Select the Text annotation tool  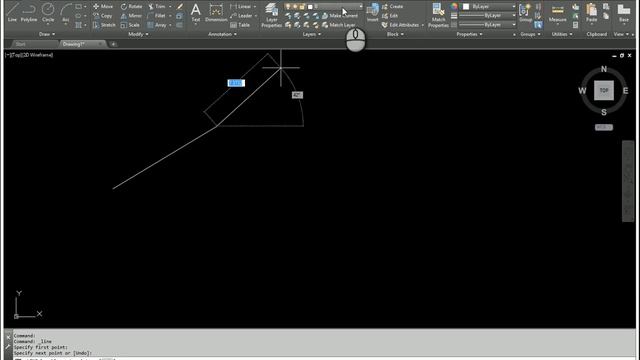point(196,12)
